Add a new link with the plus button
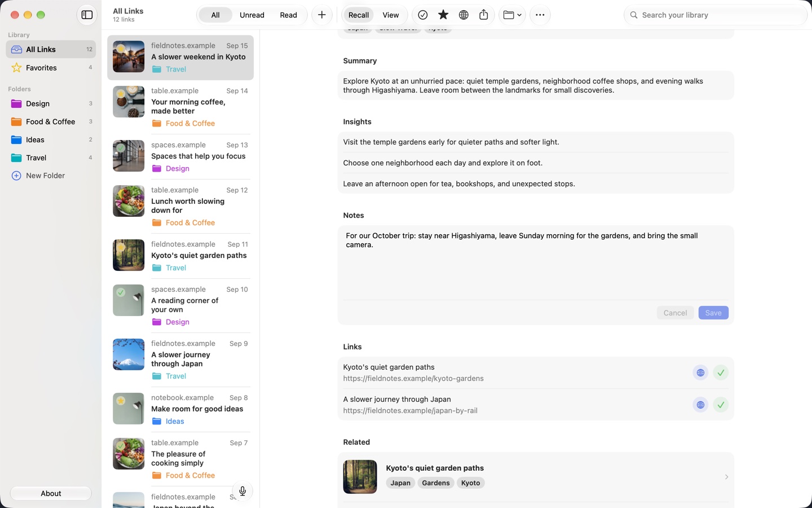The width and height of the screenshot is (812, 508). (x=322, y=15)
